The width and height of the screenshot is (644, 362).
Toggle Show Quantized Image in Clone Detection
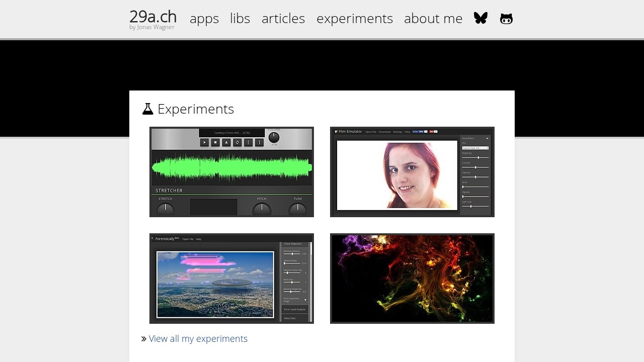coord(305,299)
